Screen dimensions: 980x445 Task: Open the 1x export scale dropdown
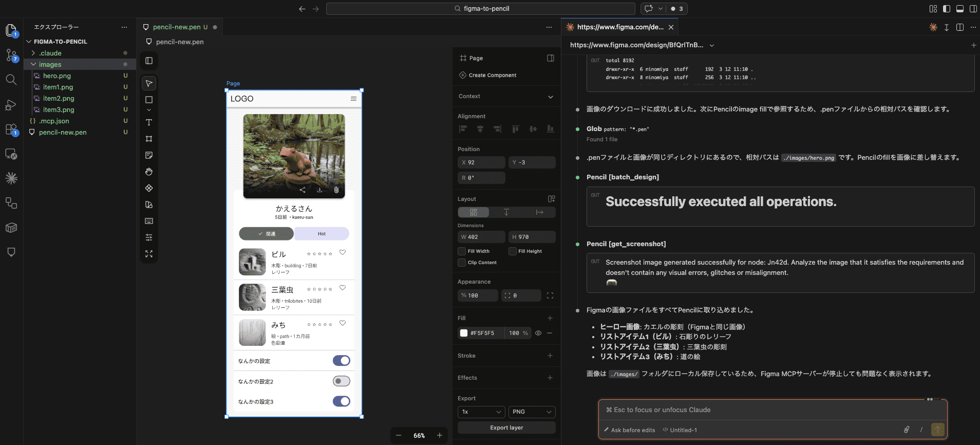481,412
